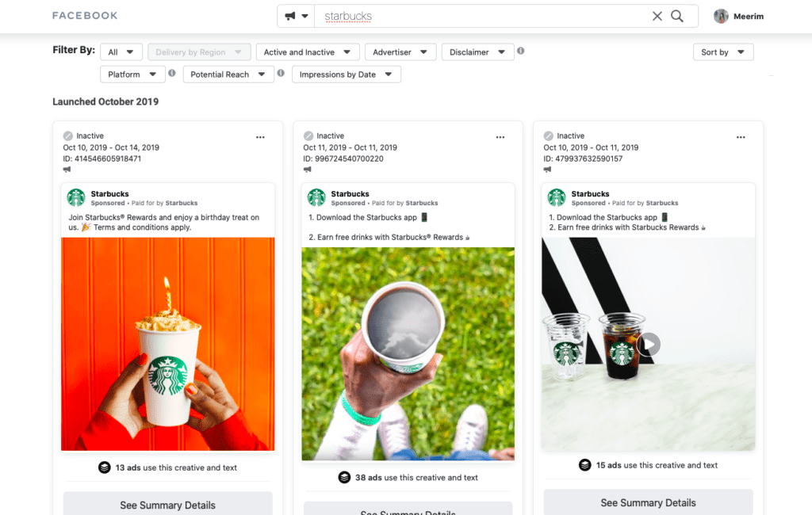Click the Meerim username text

click(x=749, y=16)
